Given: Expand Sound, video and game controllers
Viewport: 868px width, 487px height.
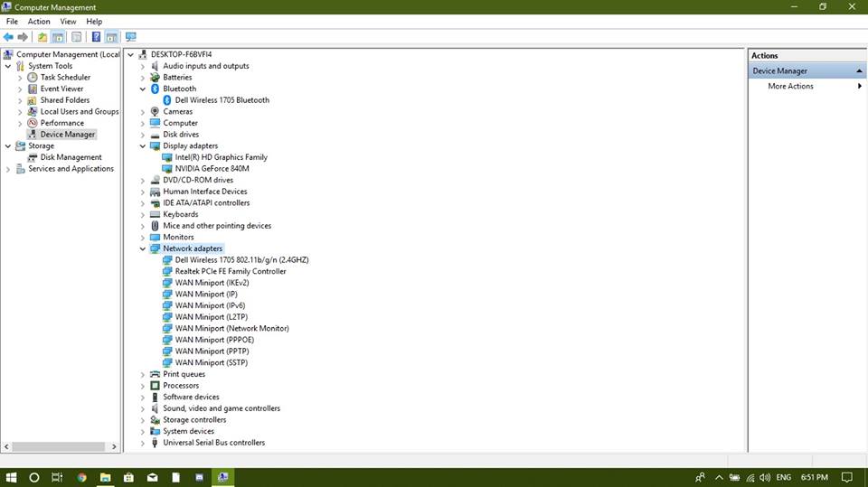Looking at the screenshot, I should [x=143, y=408].
